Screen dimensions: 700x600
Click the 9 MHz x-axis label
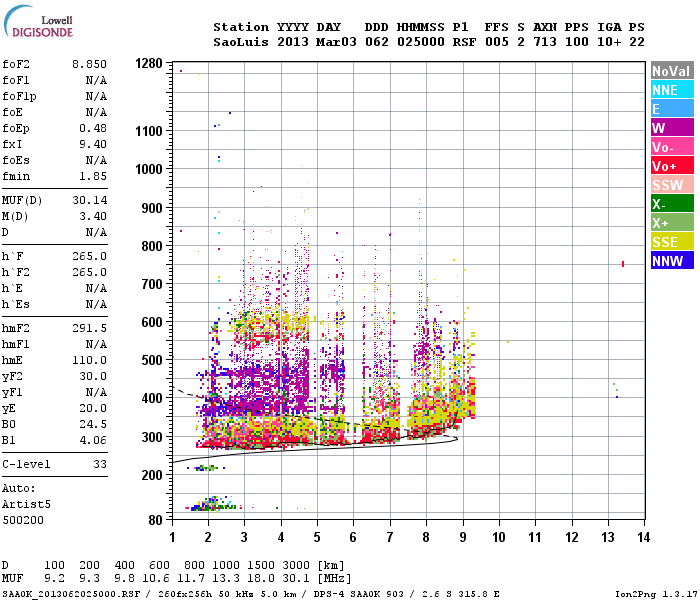coord(463,537)
